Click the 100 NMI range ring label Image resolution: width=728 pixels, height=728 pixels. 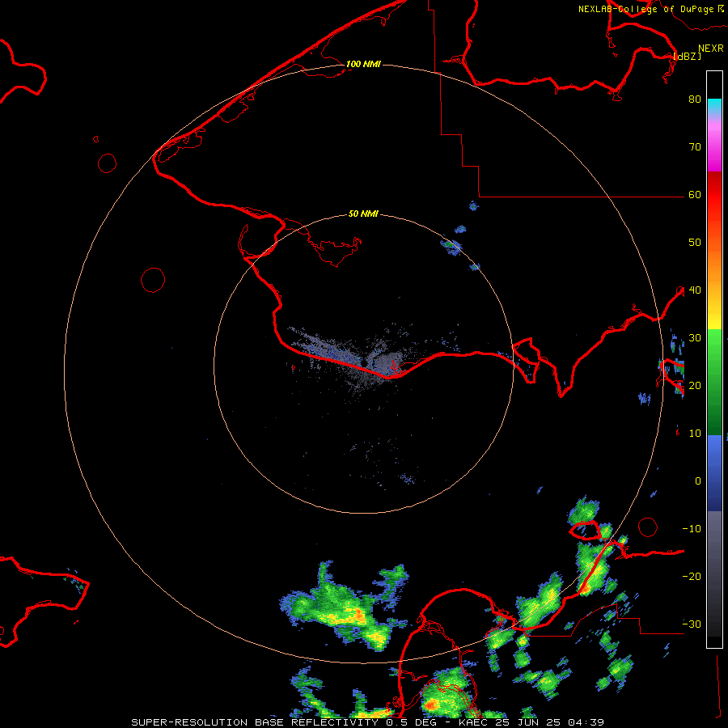click(x=363, y=64)
